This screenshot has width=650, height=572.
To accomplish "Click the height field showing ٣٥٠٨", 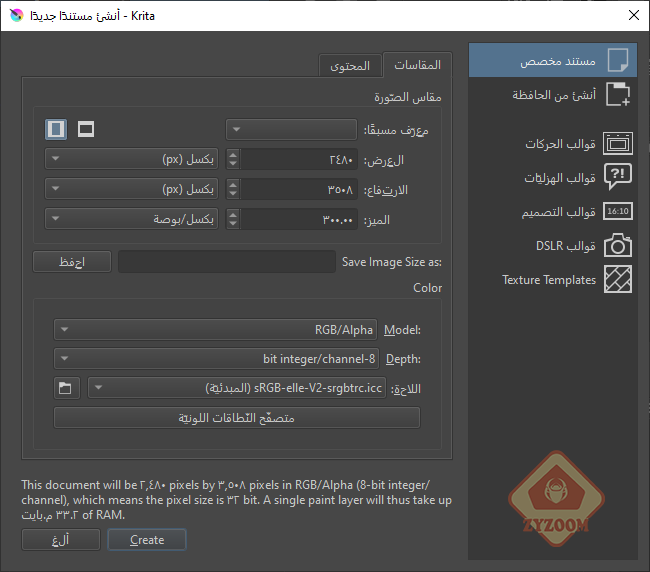I will (299, 189).
